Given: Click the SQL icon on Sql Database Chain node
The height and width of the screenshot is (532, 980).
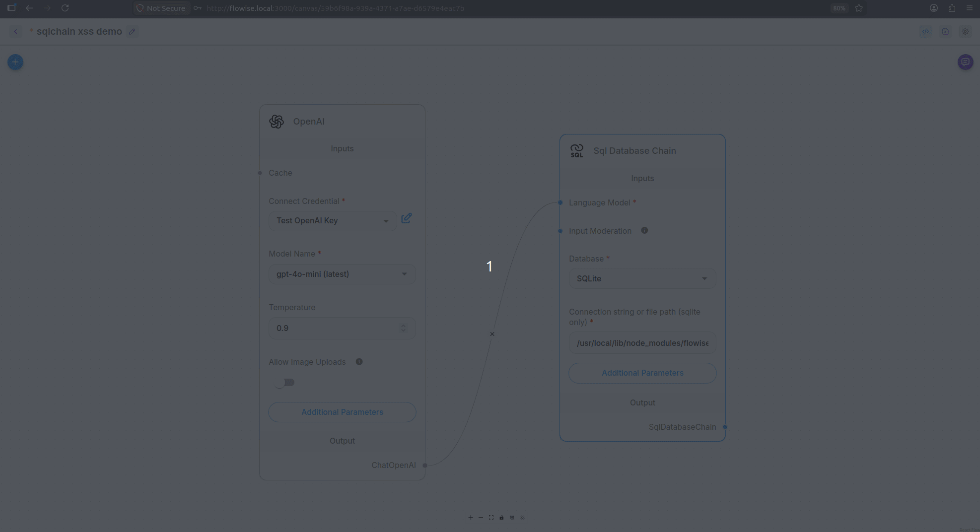Looking at the screenshot, I should pos(577,151).
